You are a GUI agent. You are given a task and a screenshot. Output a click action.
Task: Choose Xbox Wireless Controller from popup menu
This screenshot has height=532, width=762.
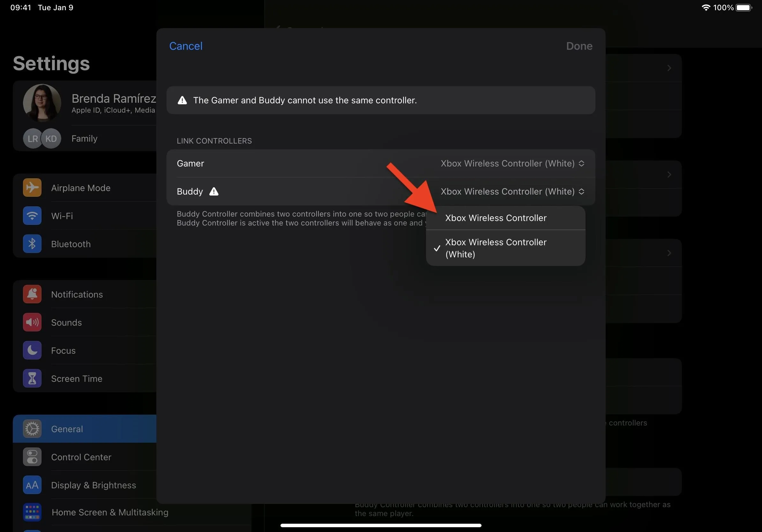click(x=505, y=218)
